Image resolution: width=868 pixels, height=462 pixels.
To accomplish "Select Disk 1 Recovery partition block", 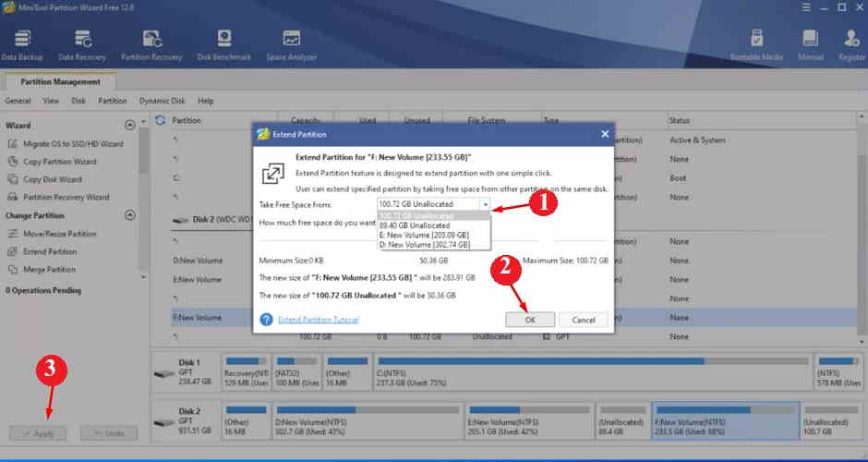I will click(x=246, y=371).
